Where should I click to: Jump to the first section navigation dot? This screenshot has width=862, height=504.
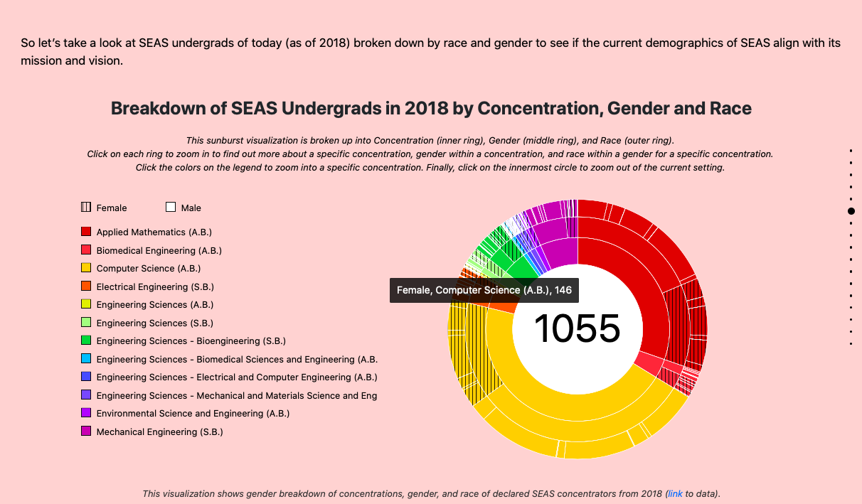852,150
